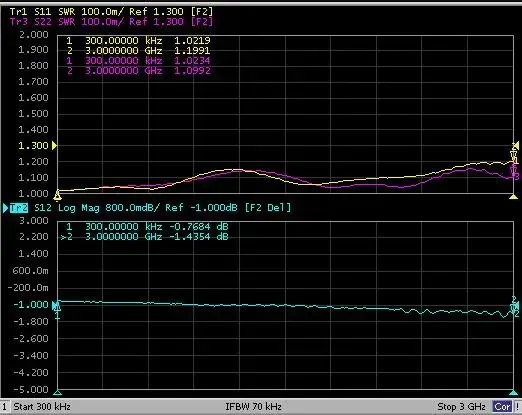522x415 pixels.
Task: Click the Stop 3 GHz field
Action: click(x=461, y=407)
